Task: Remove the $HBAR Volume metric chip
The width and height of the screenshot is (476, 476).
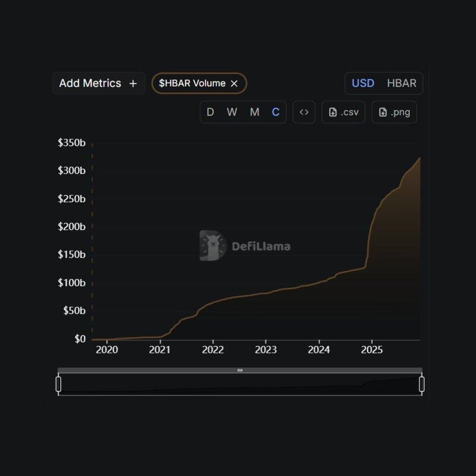Action: coord(234,84)
